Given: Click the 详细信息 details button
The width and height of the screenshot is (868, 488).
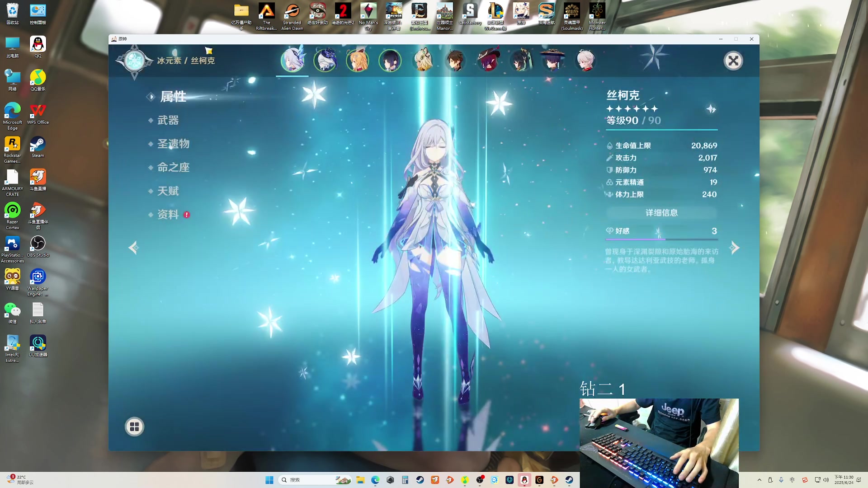Looking at the screenshot, I should (x=661, y=212).
